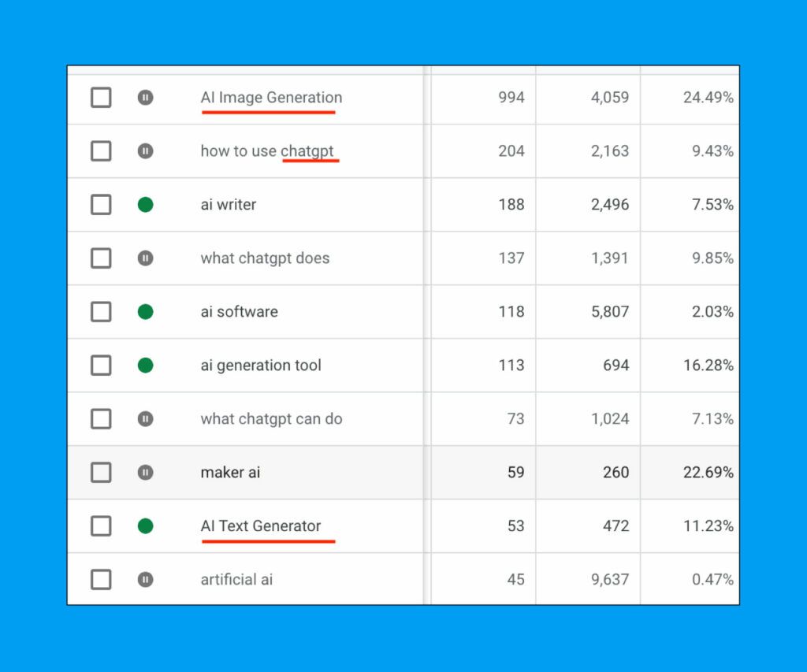Click the 7.53% rate cell

712,204
